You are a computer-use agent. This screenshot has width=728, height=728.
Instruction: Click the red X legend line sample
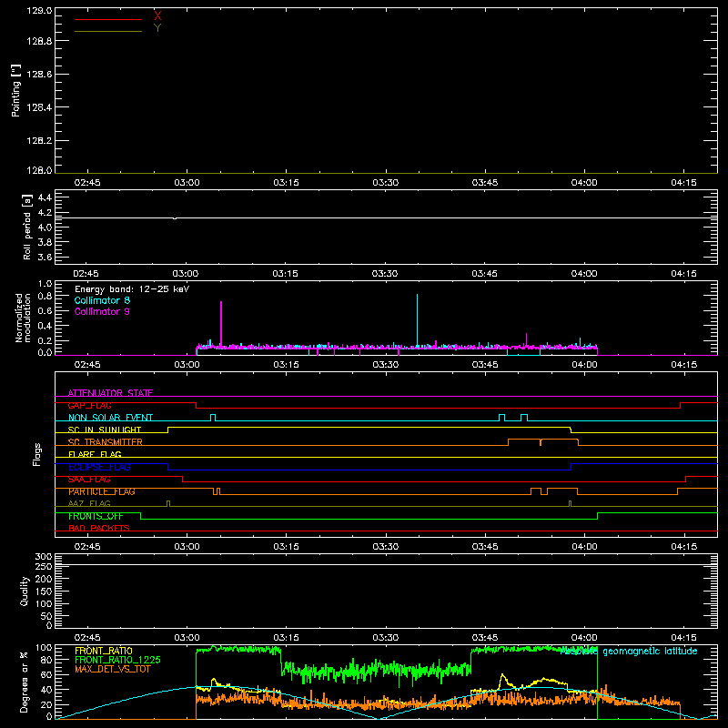(x=108, y=19)
